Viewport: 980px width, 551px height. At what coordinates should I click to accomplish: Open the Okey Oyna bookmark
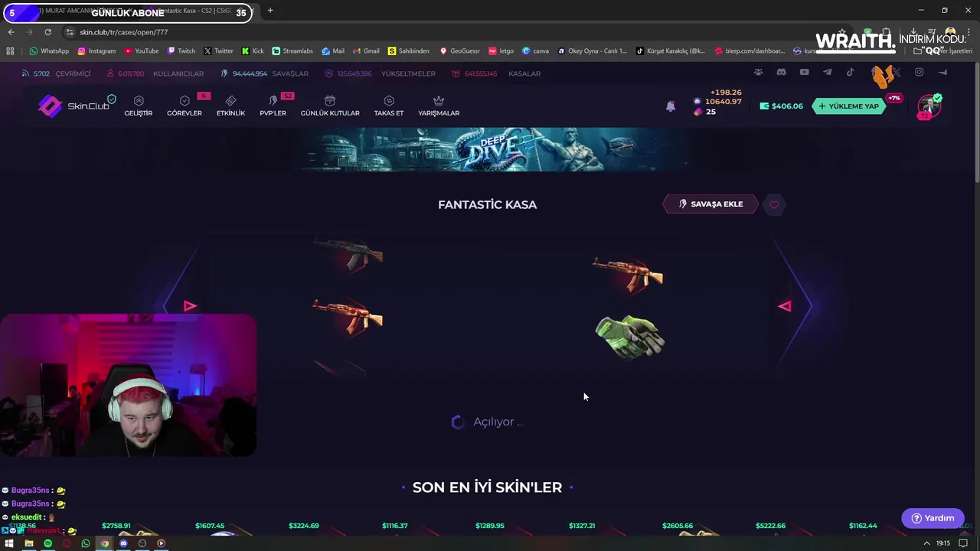(592, 51)
